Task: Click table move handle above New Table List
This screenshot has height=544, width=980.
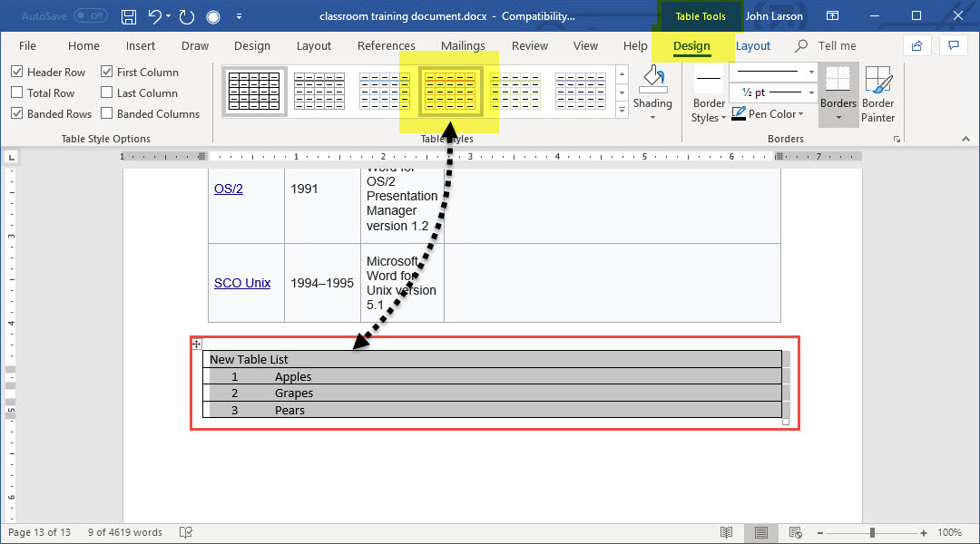Action: tap(197, 345)
